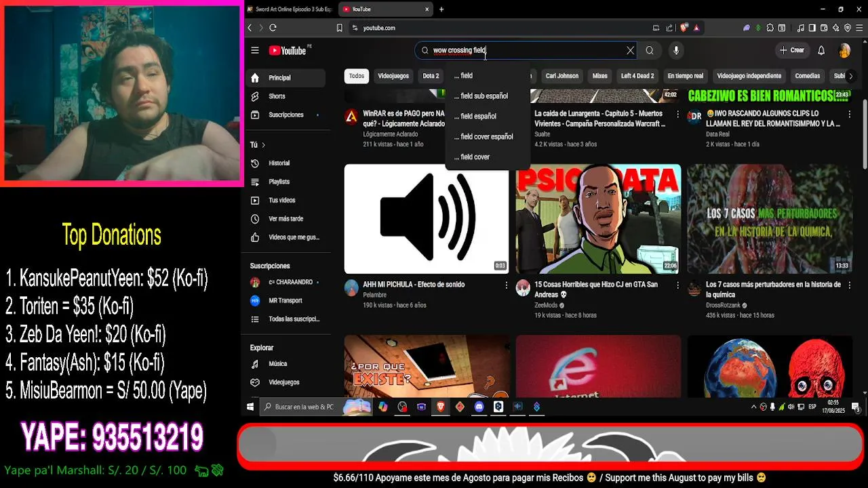The height and width of the screenshot is (488, 868).
Task: Open options for Los 7 casos video
Action: click(x=849, y=285)
